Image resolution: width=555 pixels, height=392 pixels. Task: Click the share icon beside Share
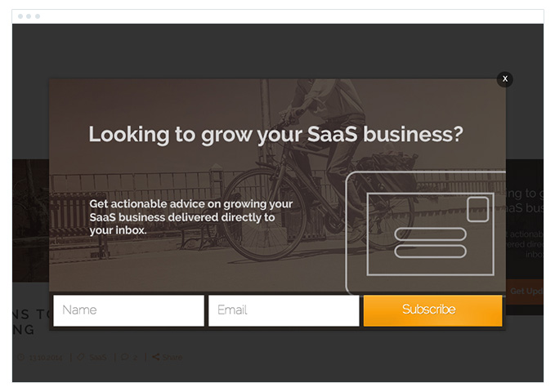(155, 357)
